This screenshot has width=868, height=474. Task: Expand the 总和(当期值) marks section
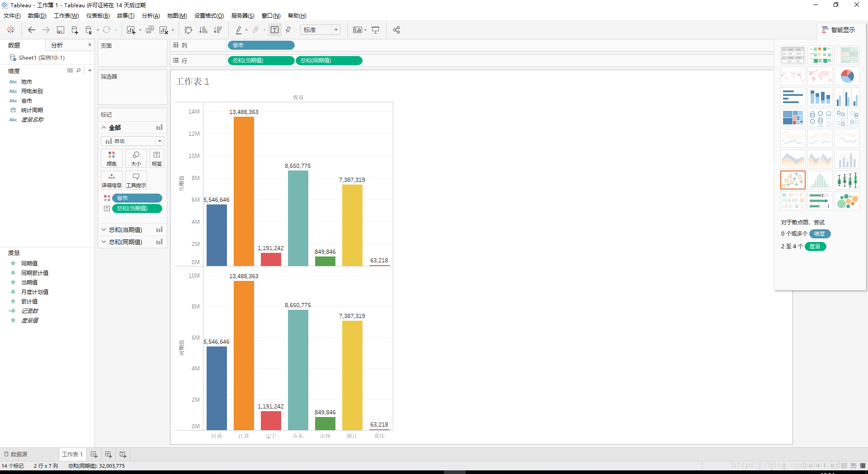pyautogui.click(x=104, y=230)
